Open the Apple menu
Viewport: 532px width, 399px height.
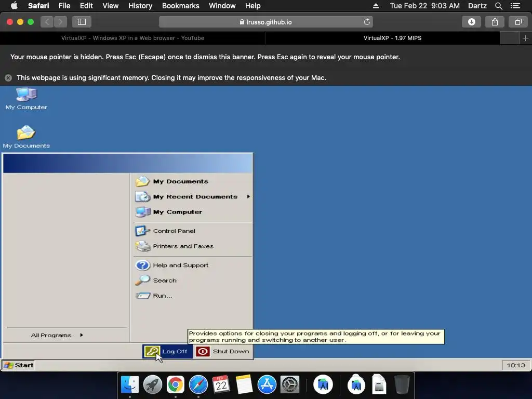pyautogui.click(x=14, y=6)
